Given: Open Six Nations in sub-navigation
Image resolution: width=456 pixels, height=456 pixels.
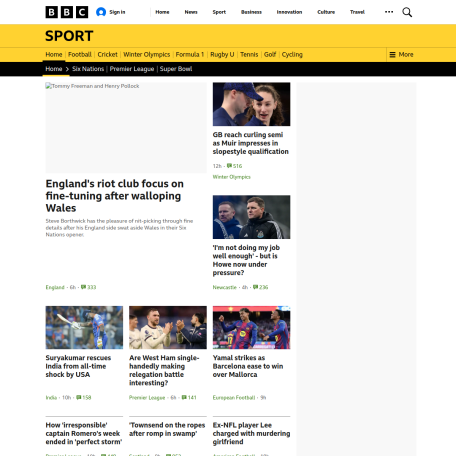Looking at the screenshot, I should pyautogui.click(x=88, y=69).
